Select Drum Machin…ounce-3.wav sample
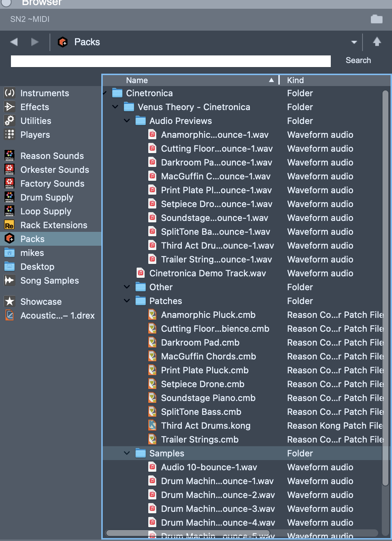 click(242, 509)
